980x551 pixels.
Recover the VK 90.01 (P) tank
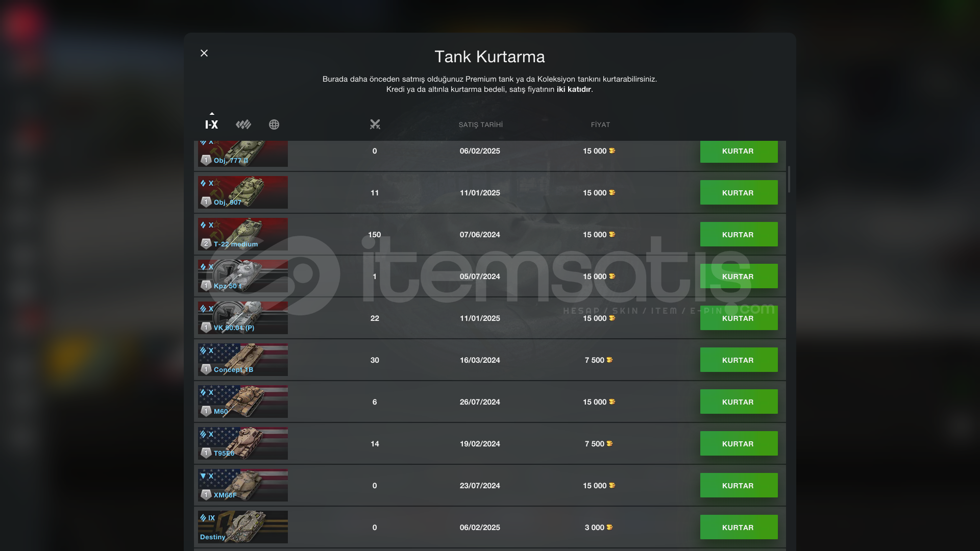(738, 318)
